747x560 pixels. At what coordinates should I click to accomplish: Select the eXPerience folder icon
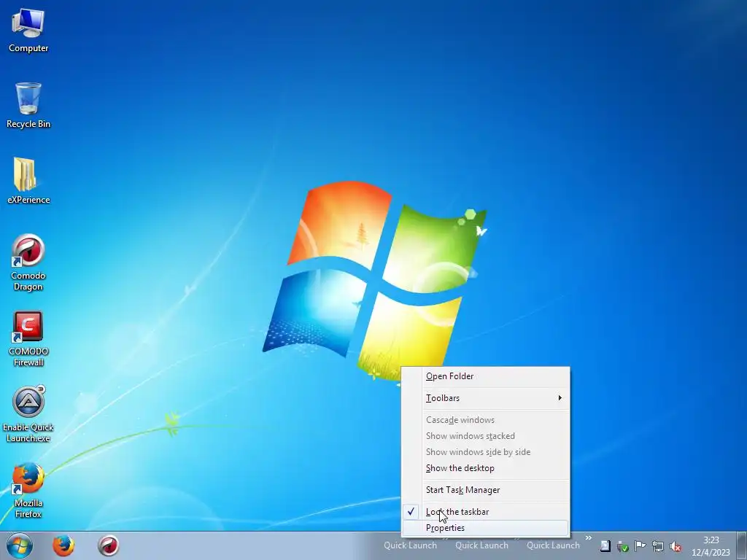[28, 181]
